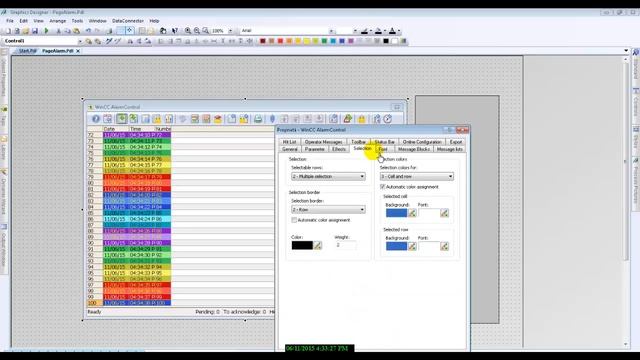Switch to the Parameter tab
This screenshot has width=640, height=360.
[315, 149]
